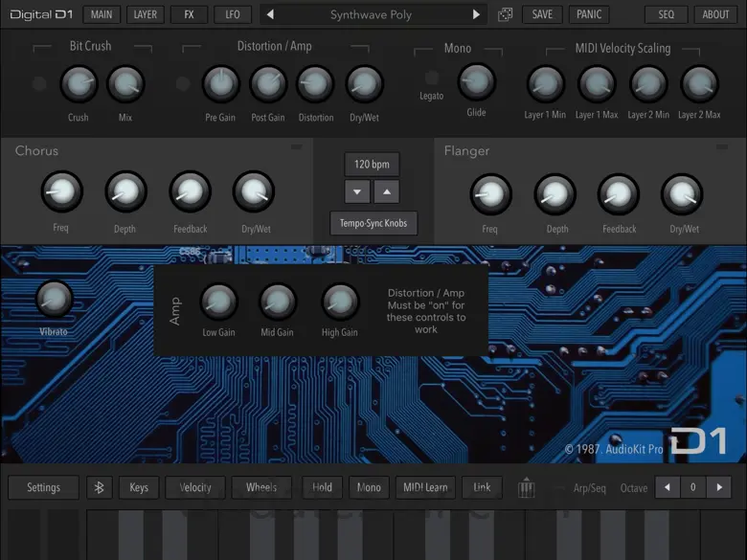The image size is (747, 560).
Task: Click the Layer 2 Max knob
Action: 699,84
